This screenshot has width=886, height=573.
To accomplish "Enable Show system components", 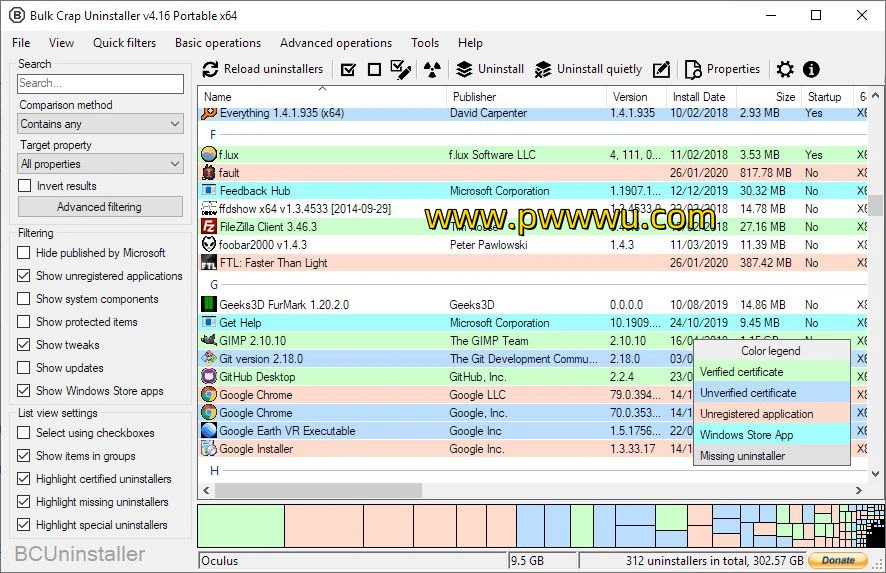I will click(24, 298).
